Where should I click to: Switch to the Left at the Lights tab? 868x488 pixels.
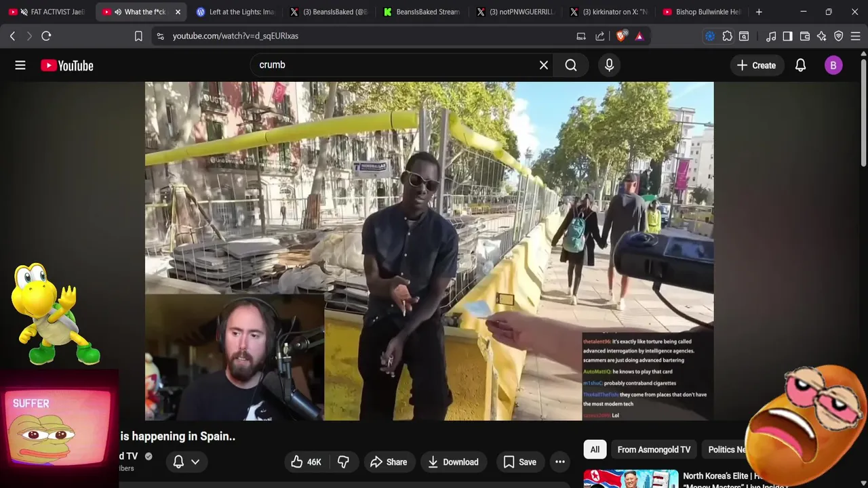(x=234, y=12)
